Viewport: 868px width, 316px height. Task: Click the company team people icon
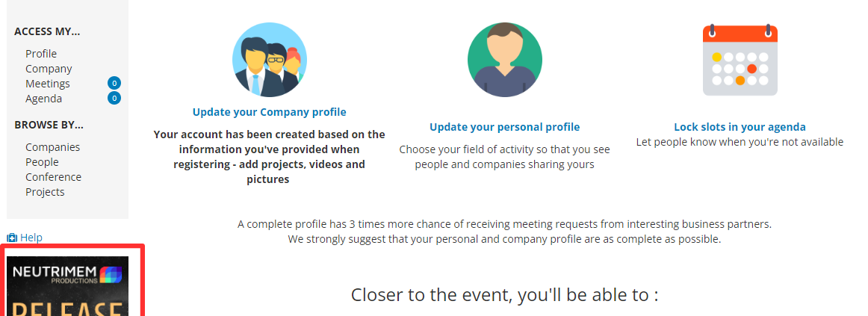270,60
